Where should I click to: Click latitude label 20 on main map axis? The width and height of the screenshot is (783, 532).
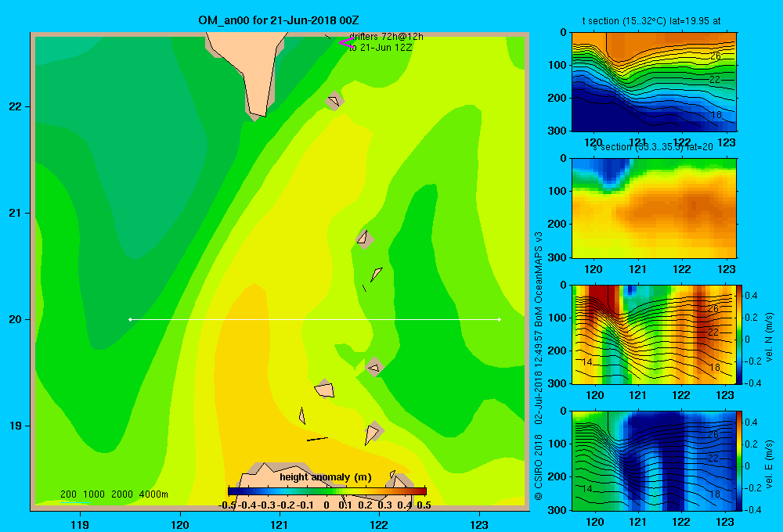tap(16, 319)
